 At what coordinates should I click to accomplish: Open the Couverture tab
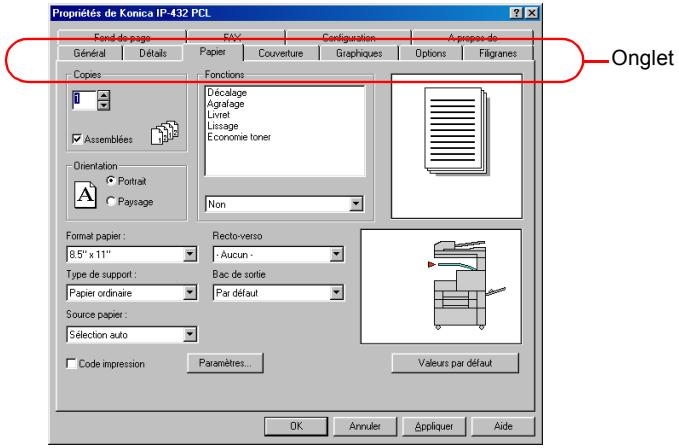click(281, 53)
